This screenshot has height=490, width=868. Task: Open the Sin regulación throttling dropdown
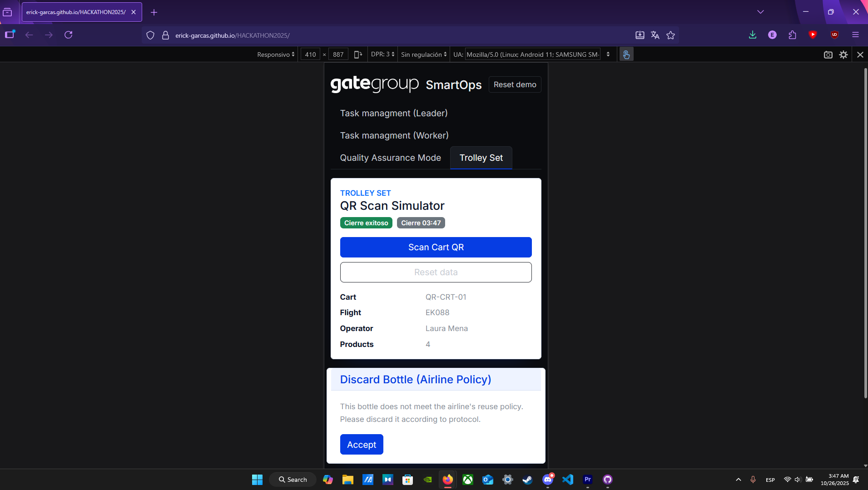point(424,54)
